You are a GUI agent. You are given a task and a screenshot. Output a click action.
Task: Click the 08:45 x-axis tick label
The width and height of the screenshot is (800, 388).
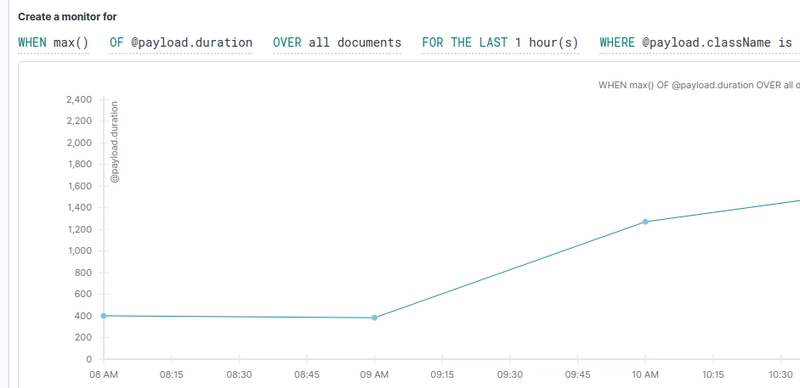click(x=307, y=375)
